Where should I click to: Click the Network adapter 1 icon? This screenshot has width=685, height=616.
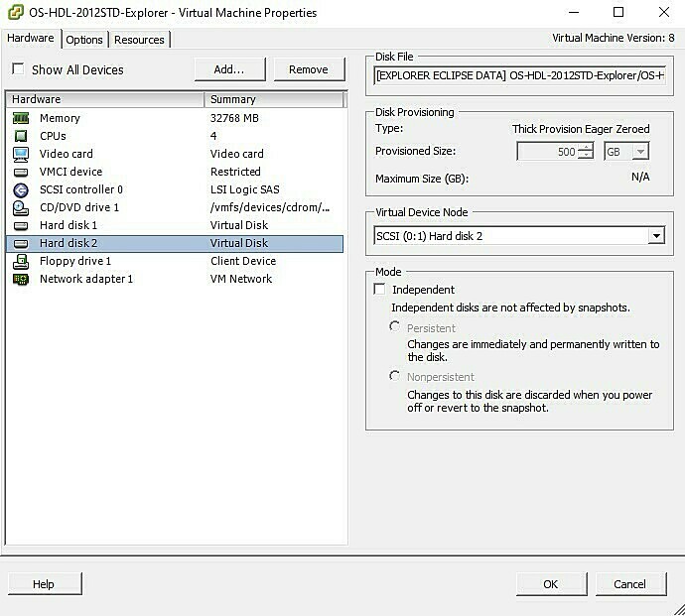click(21, 279)
